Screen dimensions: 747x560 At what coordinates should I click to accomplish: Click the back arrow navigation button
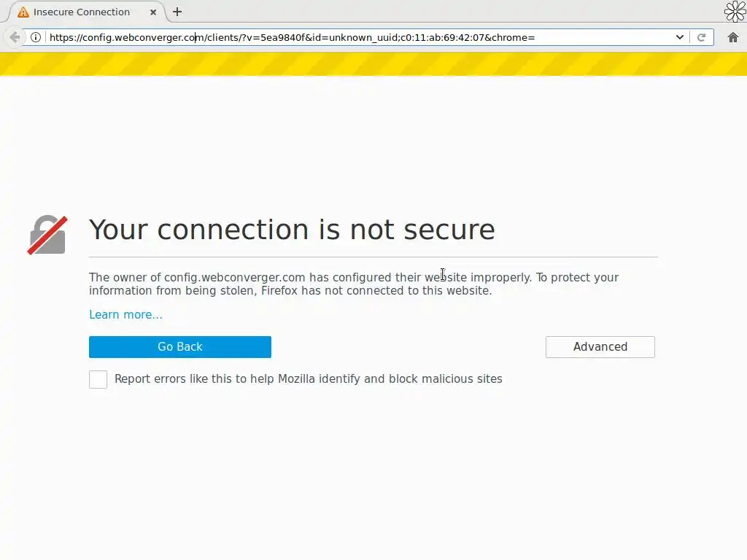15,37
